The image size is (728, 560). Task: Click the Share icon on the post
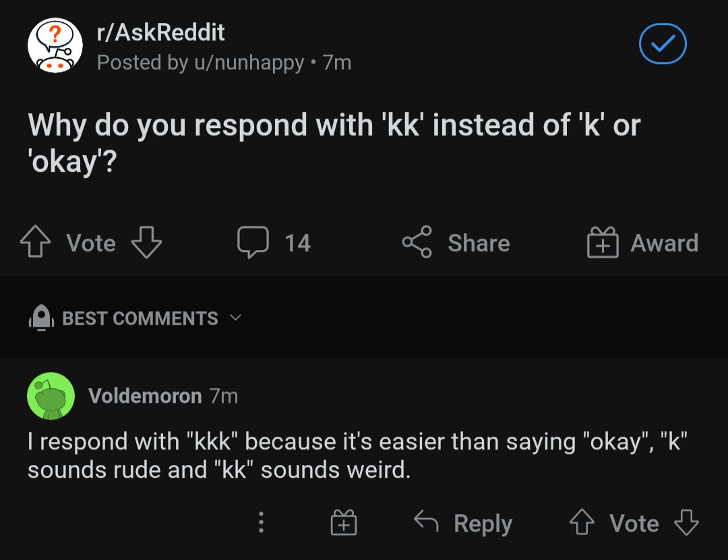(418, 243)
